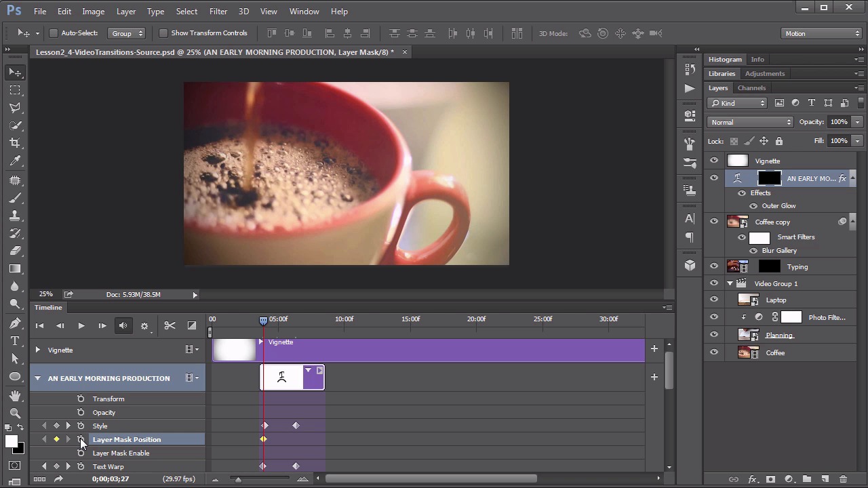Select Layer Mask Position keyframe diamond

pyautogui.click(x=263, y=439)
